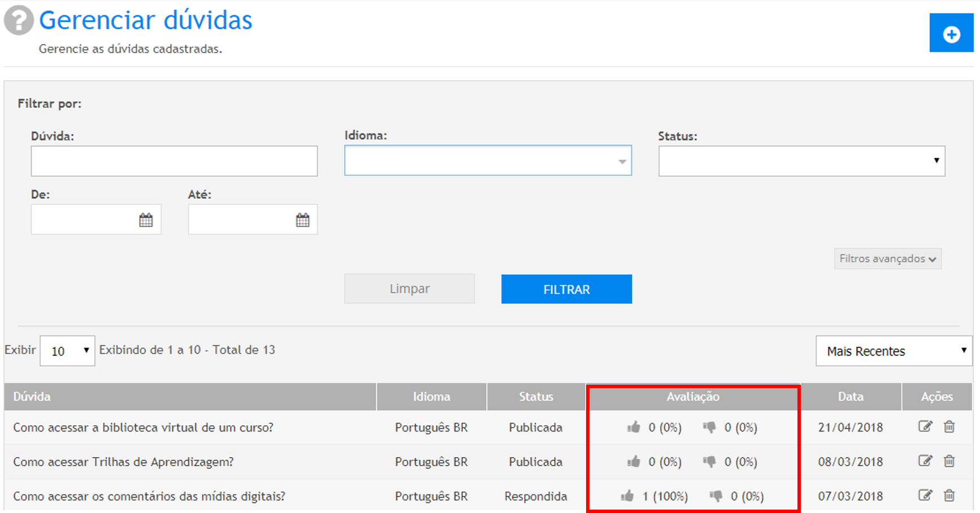Open the De date calendar picker
The image size is (980, 513).
coord(146,220)
